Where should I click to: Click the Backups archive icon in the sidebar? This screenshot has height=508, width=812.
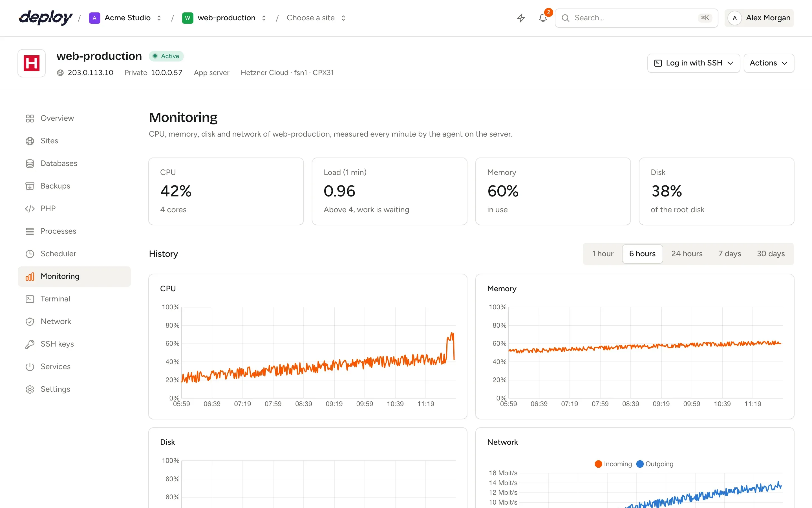coord(30,186)
